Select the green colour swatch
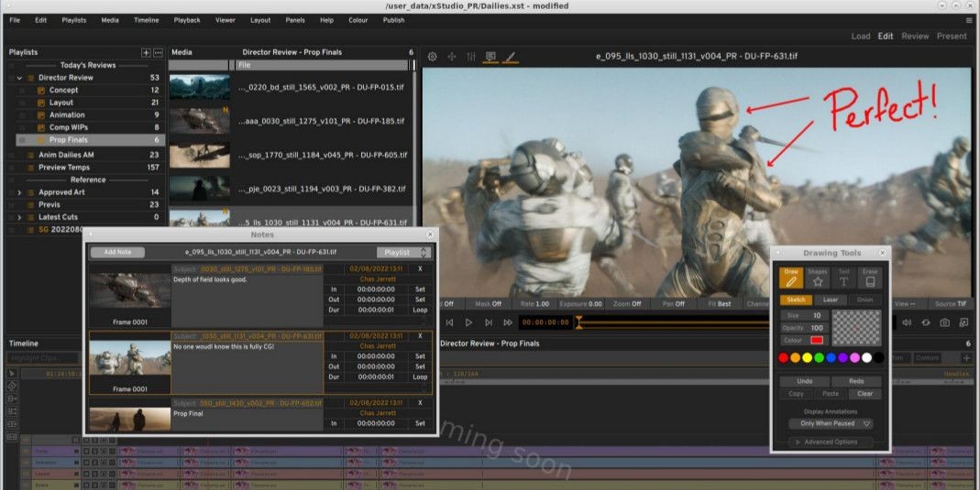The image size is (980, 490). (x=819, y=357)
